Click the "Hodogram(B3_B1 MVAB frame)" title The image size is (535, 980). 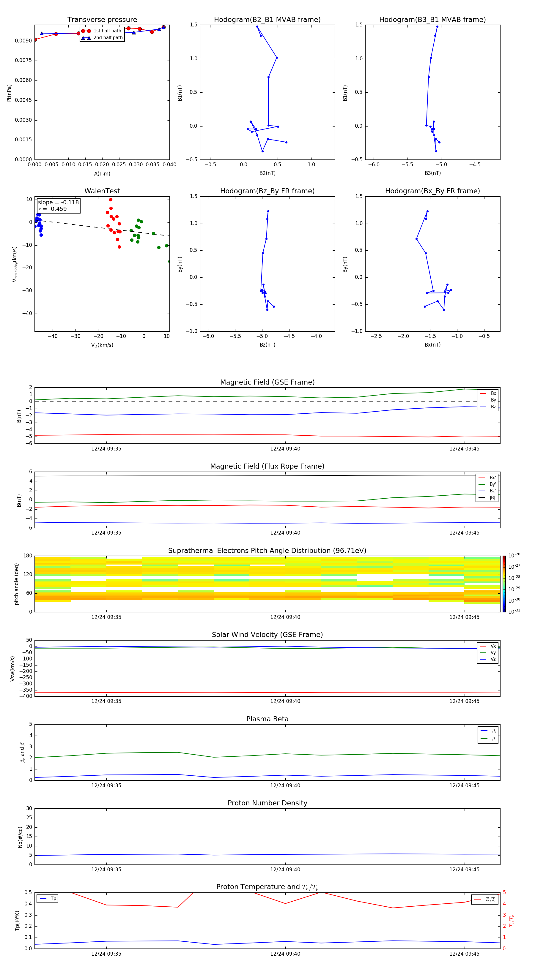pyautogui.click(x=432, y=19)
